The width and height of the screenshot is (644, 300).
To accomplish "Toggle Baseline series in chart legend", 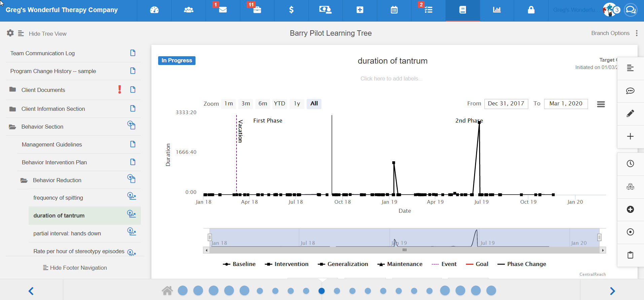I will pos(239,264).
